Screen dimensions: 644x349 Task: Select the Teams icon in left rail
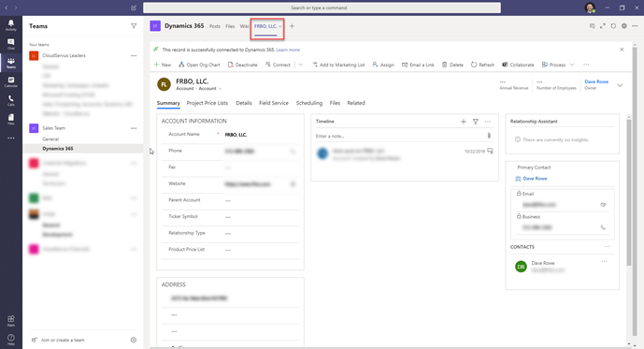(x=10, y=63)
